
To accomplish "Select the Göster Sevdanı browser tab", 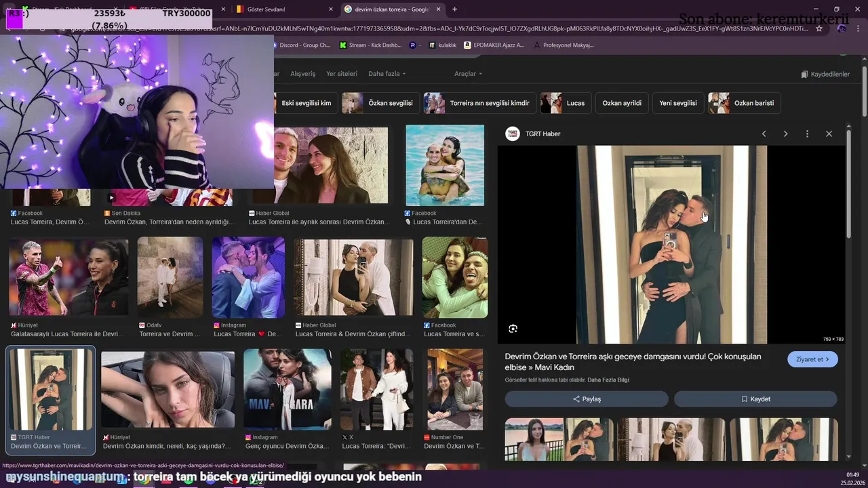I will (283, 9).
